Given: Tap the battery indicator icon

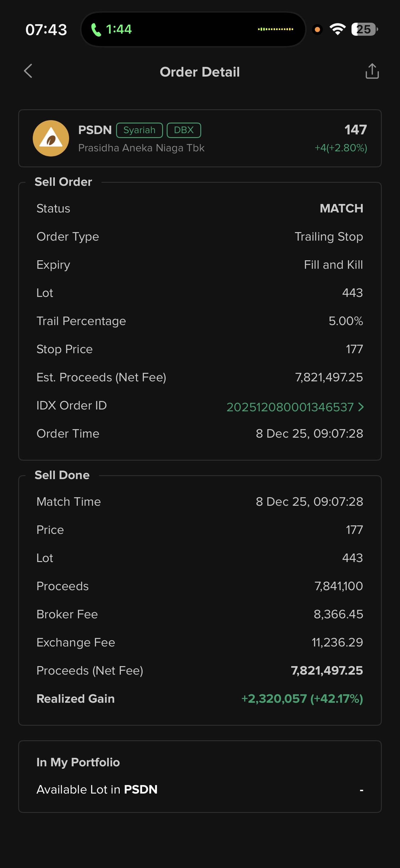Looking at the screenshot, I should point(364,29).
